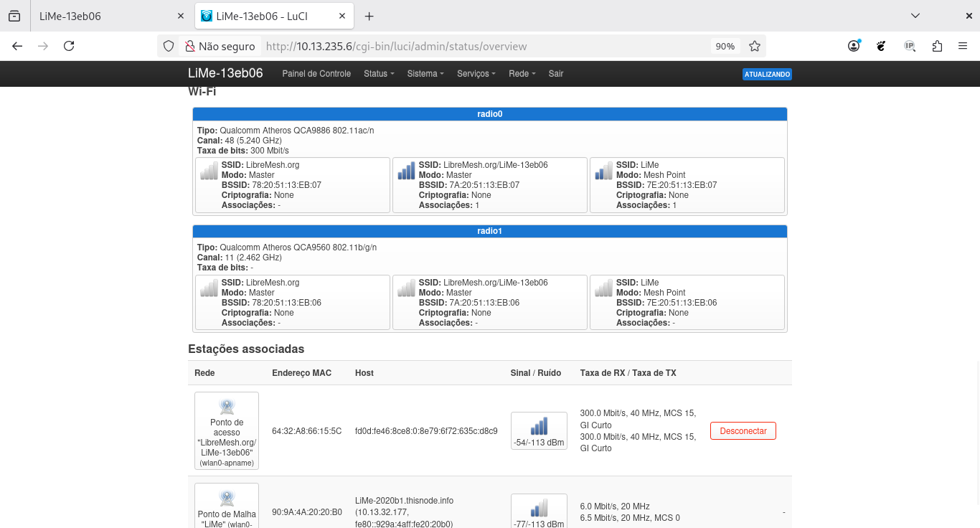The height and width of the screenshot is (528, 980).
Task: Click the 'Não seguro' lock icon
Action: pos(189,46)
